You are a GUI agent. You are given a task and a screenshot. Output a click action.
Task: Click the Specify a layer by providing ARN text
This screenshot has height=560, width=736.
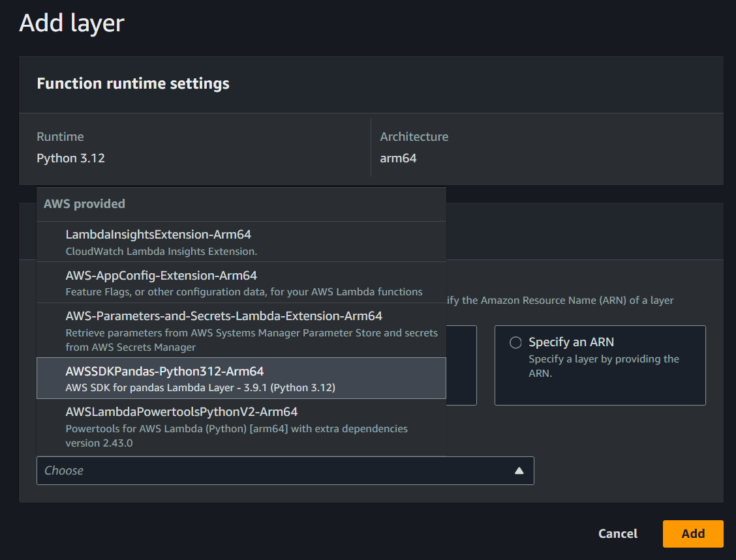[x=604, y=366]
